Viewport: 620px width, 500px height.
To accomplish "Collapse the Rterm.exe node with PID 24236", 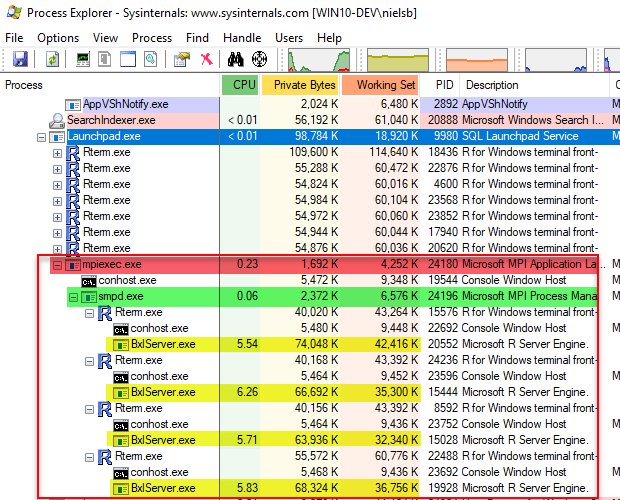I will point(90,361).
